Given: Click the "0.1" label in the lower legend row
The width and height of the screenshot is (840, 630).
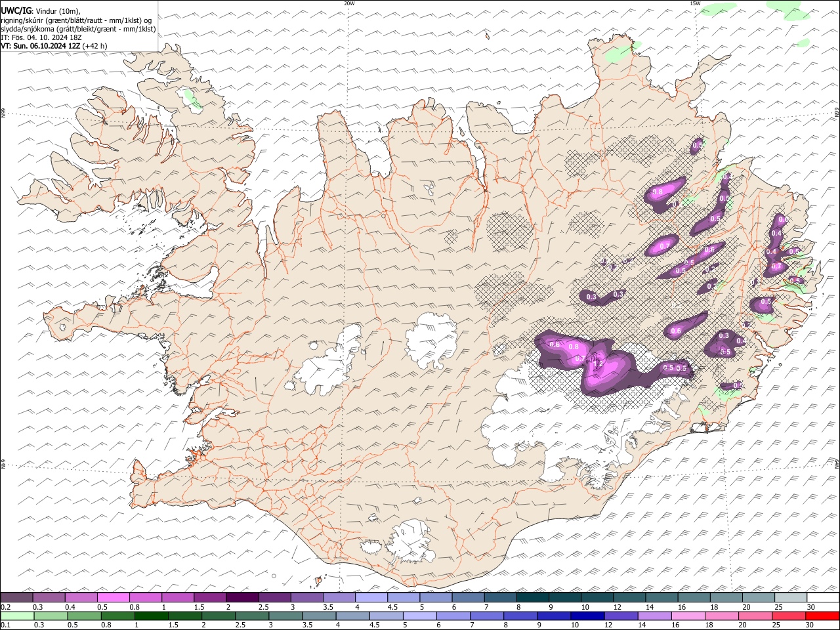Looking at the screenshot, I should [x=6, y=625].
